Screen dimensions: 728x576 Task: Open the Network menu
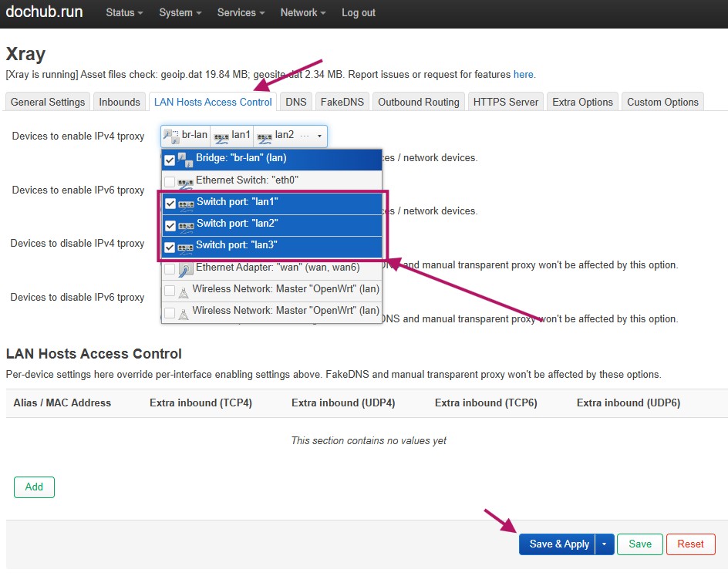[x=303, y=13]
